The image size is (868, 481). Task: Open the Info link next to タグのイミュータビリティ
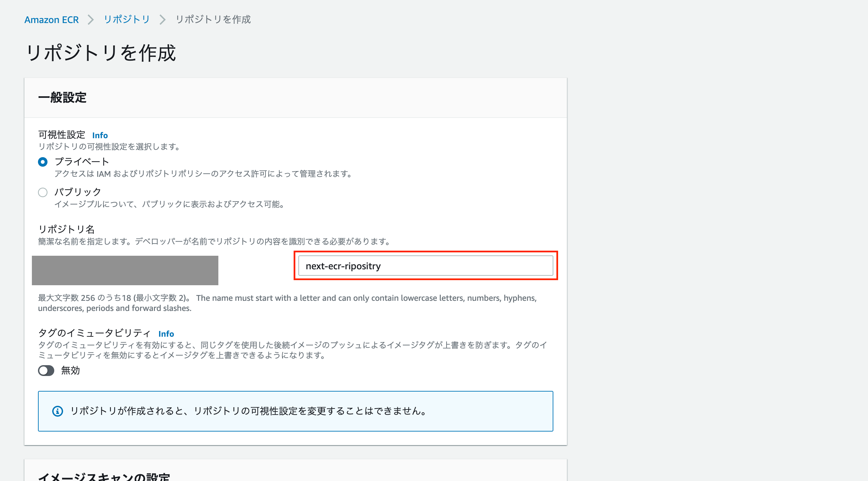point(166,334)
